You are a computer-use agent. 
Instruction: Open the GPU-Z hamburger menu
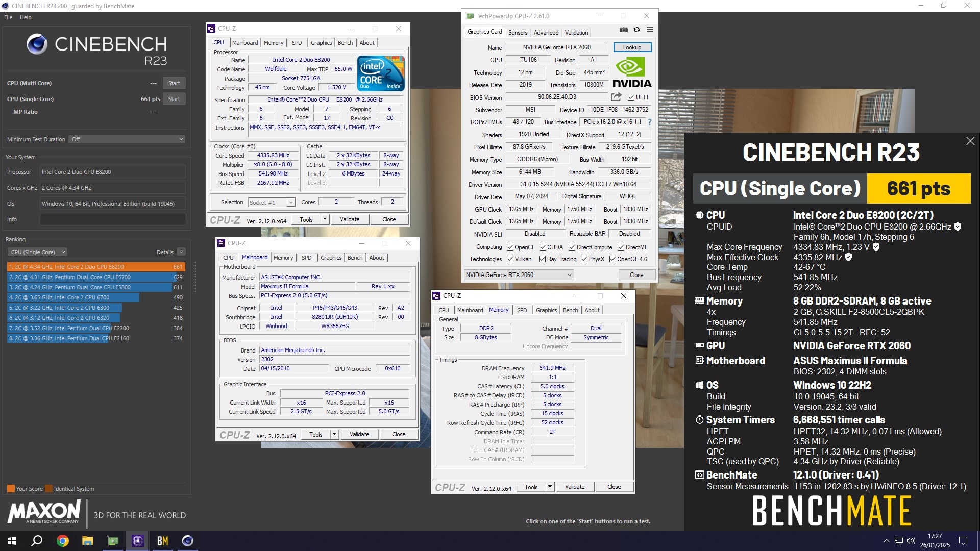point(650,30)
